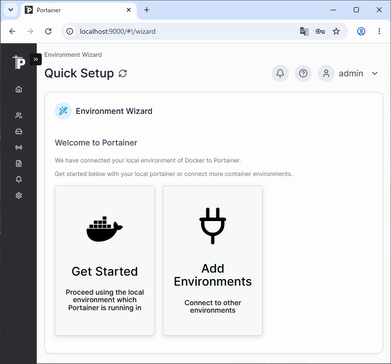Click the admin username label
This screenshot has height=364, width=391.
[x=351, y=73]
